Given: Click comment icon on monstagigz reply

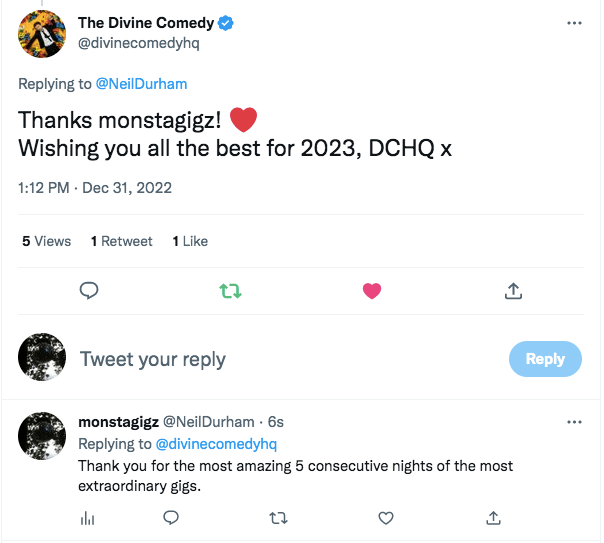Looking at the screenshot, I should [171, 518].
